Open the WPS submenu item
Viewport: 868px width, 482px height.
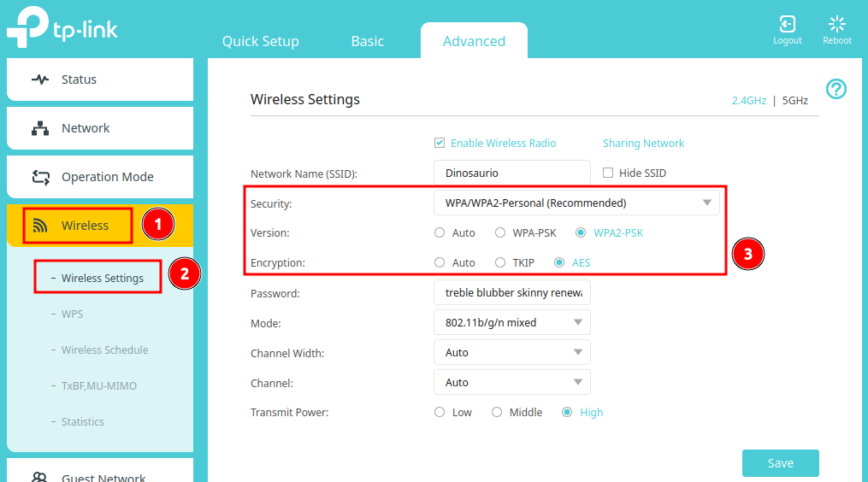point(72,314)
